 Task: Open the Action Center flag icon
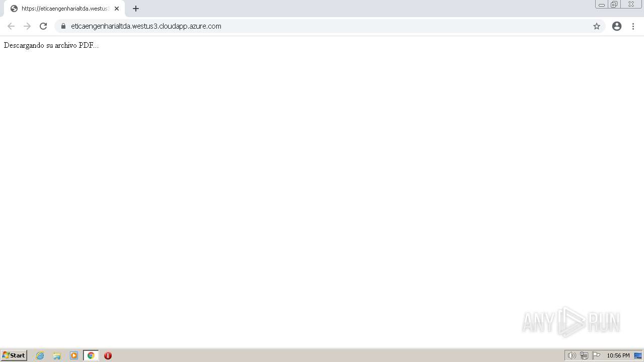(x=596, y=355)
